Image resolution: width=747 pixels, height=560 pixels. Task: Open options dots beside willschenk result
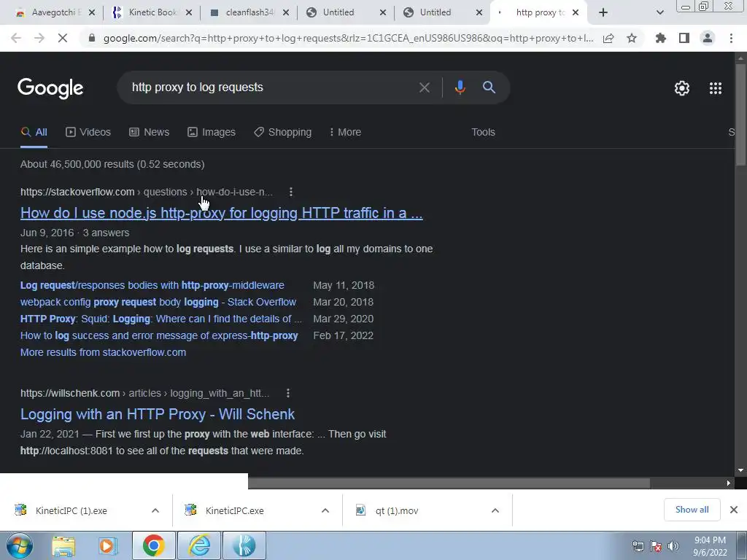click(x=287, y=393)
